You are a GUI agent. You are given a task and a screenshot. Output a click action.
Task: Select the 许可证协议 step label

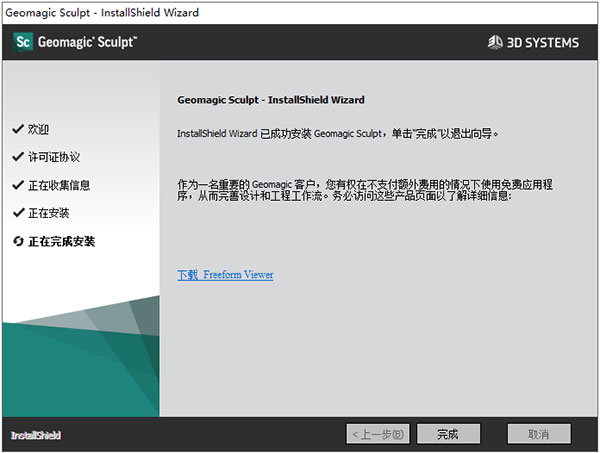tap(54, 158)
